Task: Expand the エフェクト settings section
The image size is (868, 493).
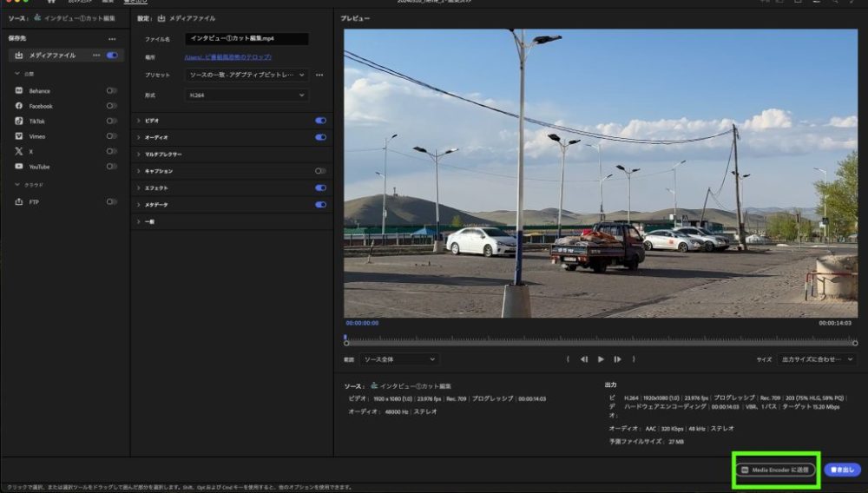Action: click(139, 187)
